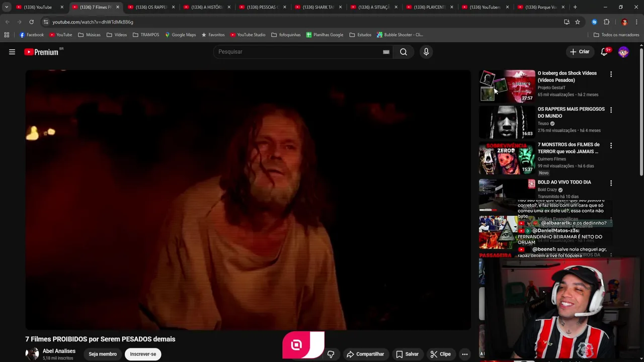
Task: Open the tab search dropdown arrow
Action: tap(7, 7)
